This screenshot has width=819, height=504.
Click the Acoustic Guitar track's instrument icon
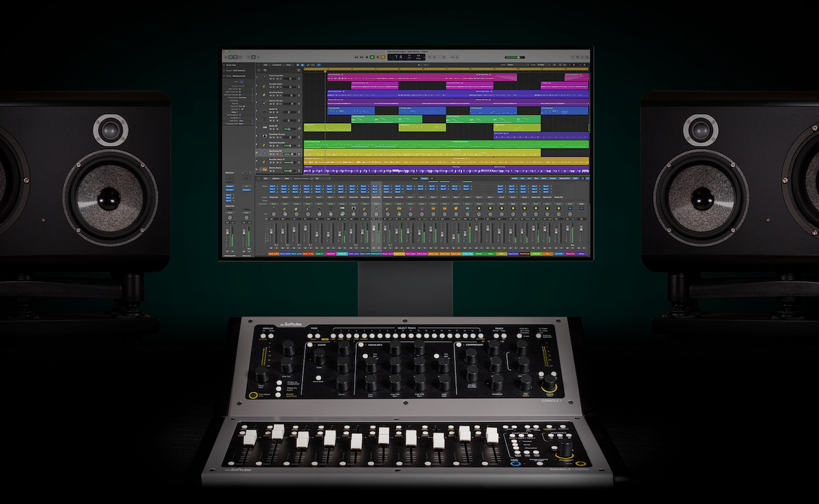tap(264, 86)
